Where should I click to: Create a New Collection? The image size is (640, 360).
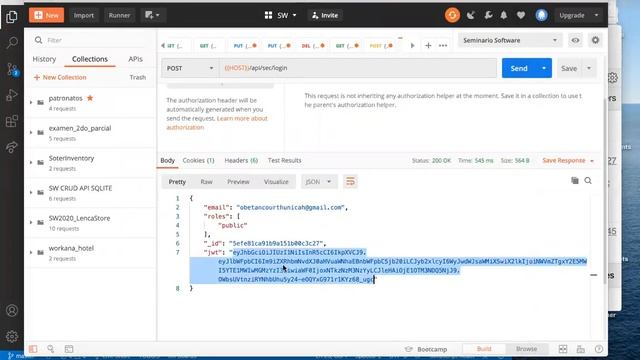(x=60, y=77)
